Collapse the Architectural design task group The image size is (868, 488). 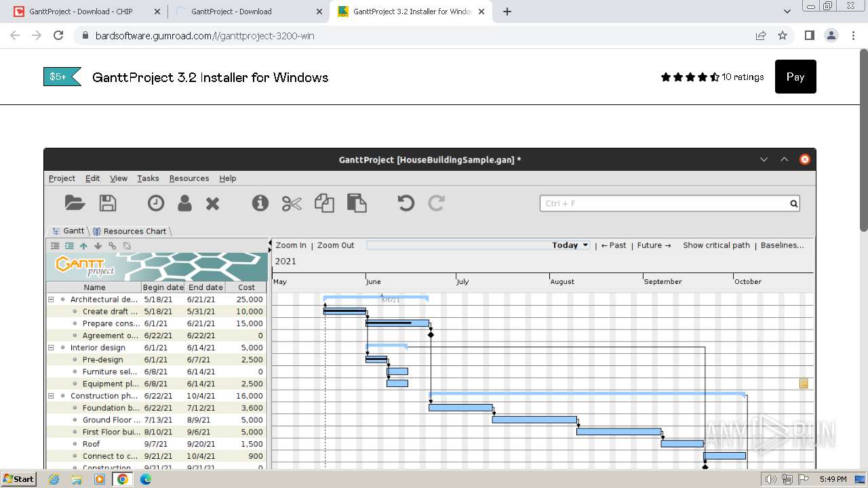click(51, 300)
